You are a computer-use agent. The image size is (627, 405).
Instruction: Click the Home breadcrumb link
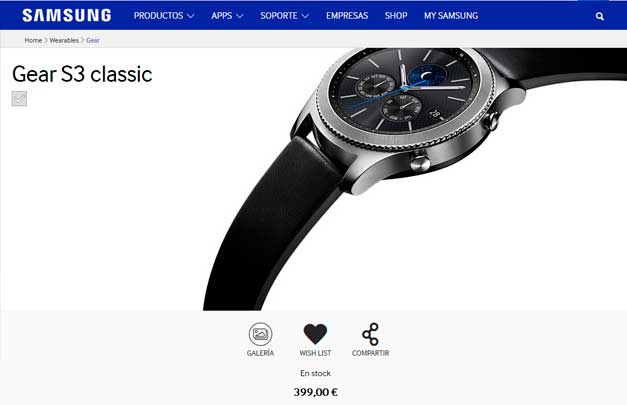[x=33, y=40]
